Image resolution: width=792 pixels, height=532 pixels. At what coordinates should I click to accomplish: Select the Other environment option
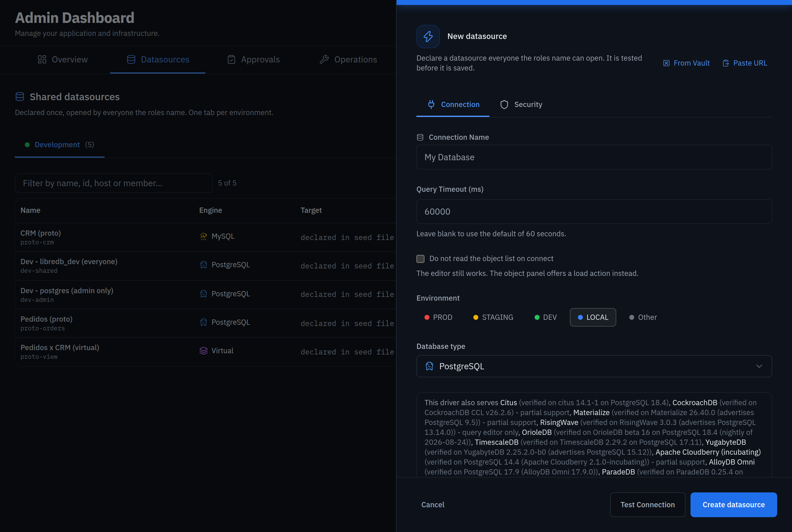643,318
